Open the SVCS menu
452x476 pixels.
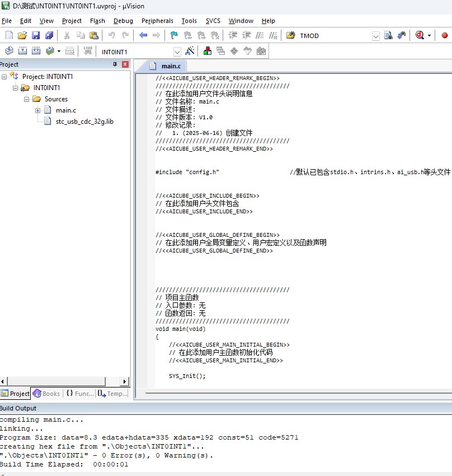(x=213, y=21)
